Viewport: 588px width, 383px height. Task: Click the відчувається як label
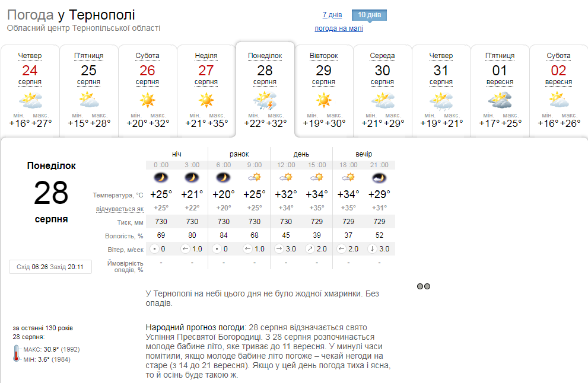[120, 209]
